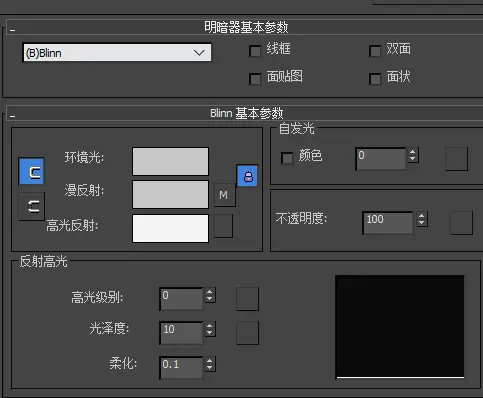This screenshot has height=398, width=483.
Task: Toggle the diffuse-specular lock icon
Action: (x=31, y=207)
